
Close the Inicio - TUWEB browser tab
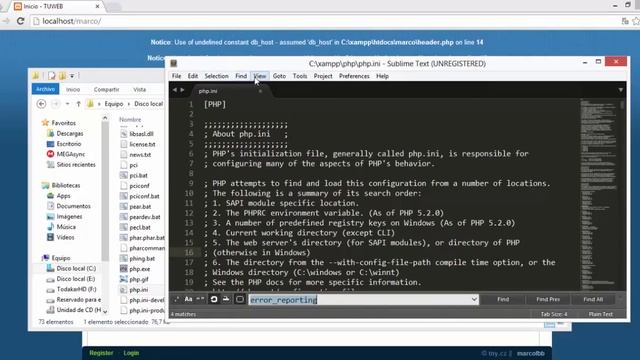[98, 7]
